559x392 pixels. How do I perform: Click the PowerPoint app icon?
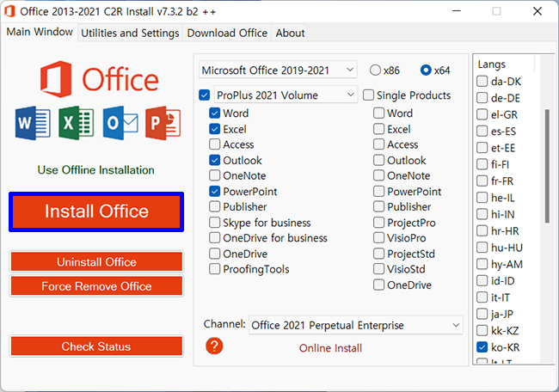point(163,123)
